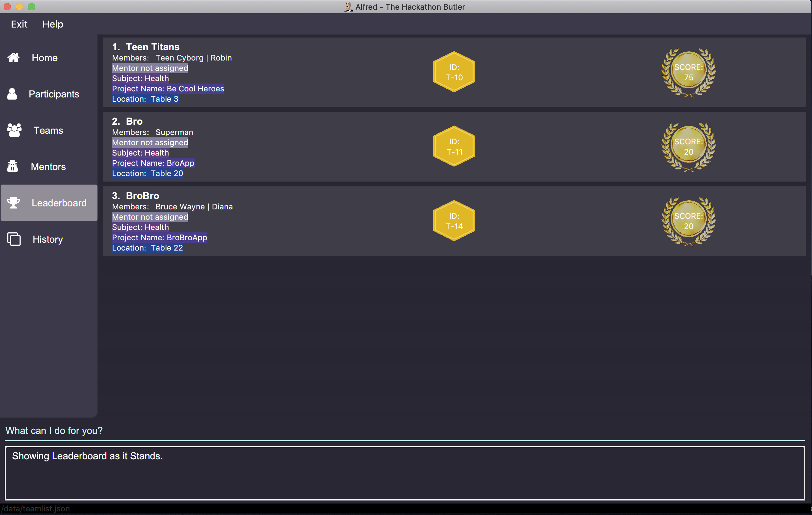Click the Home sidebar icon

click(x=14, y=57)
